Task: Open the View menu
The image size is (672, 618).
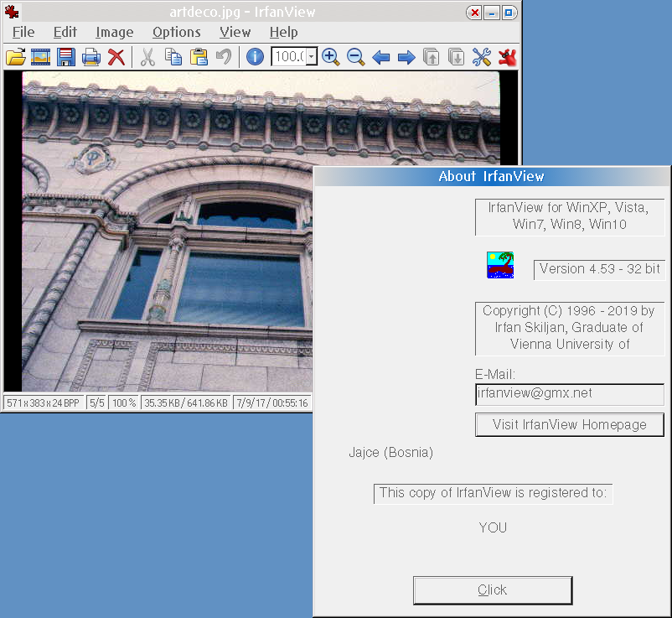Action: [x=235, y=32]
